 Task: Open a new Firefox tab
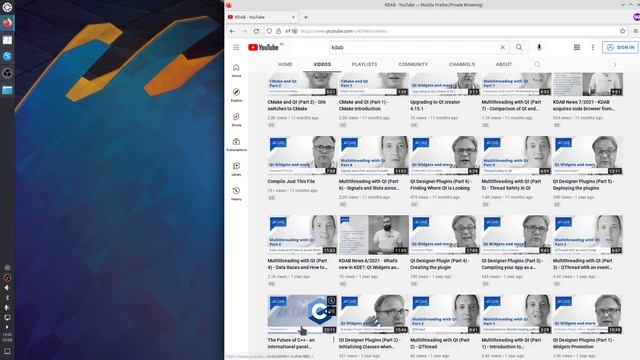306,17
